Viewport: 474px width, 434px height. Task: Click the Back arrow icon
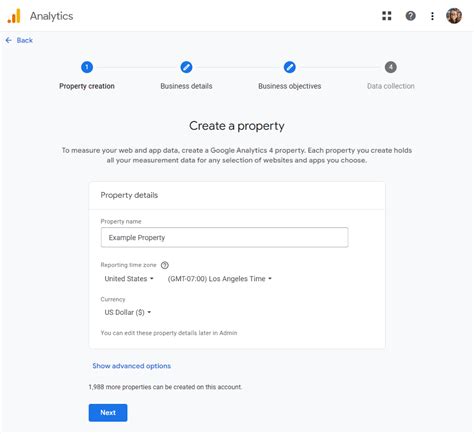point(9,40)
